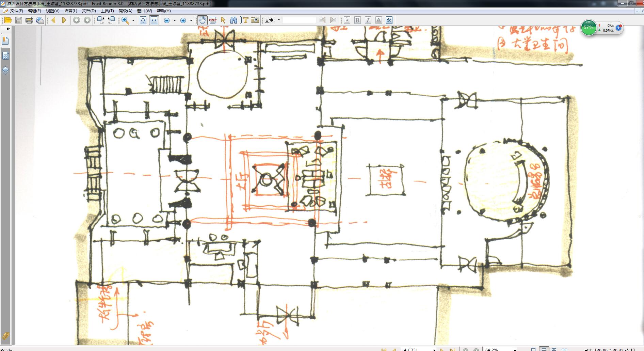644x351 pixels.
Task: Open the 视图(V) menu
Action: [52, 11]
